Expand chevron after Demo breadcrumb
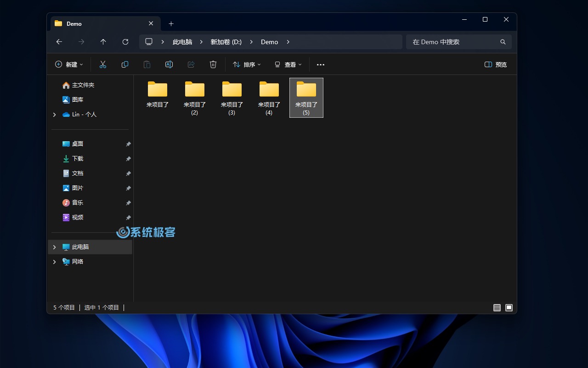The image size is (588, 368). 288,42
